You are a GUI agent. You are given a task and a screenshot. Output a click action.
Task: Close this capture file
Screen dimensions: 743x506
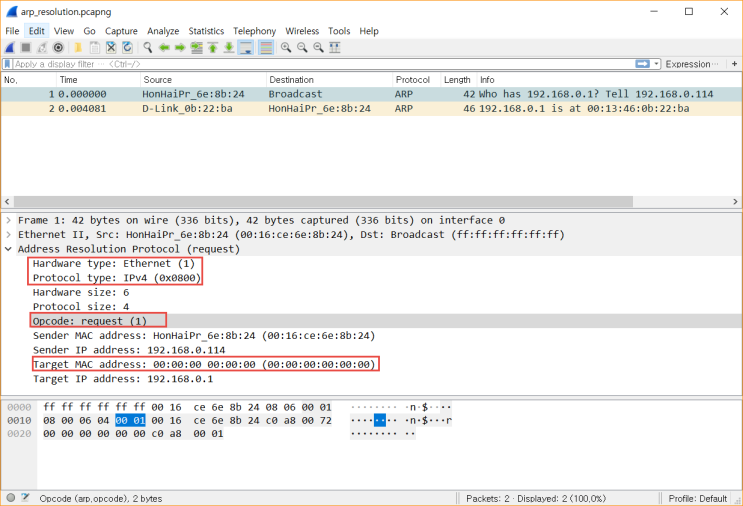tap(111, 47)
